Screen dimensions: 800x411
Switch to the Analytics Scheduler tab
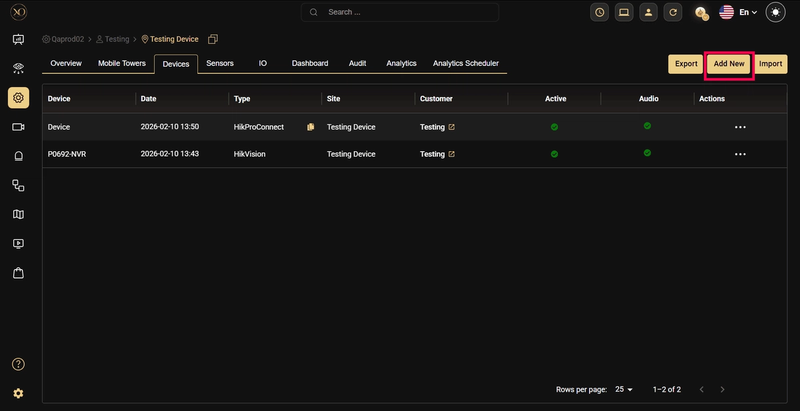tap(466, 63)
